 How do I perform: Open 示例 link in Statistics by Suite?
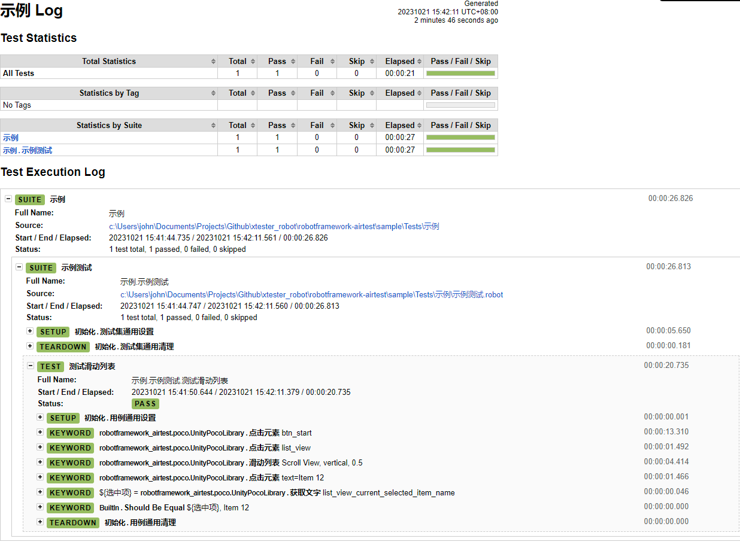11,138
